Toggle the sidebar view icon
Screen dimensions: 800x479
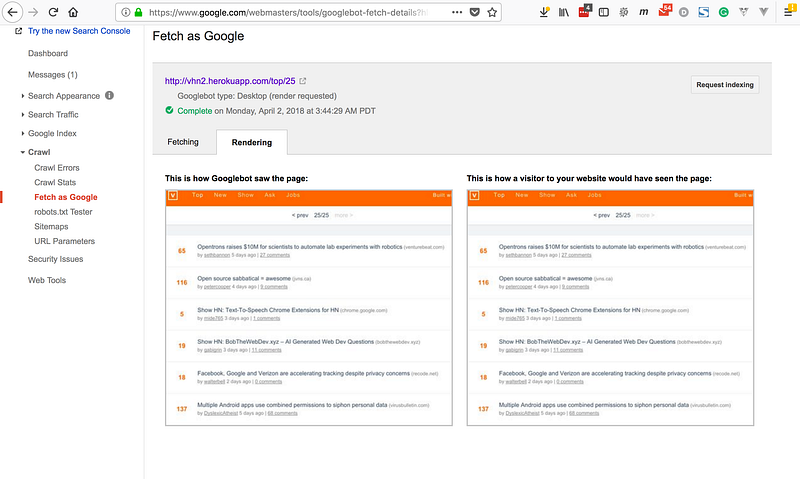click(604, 12)
